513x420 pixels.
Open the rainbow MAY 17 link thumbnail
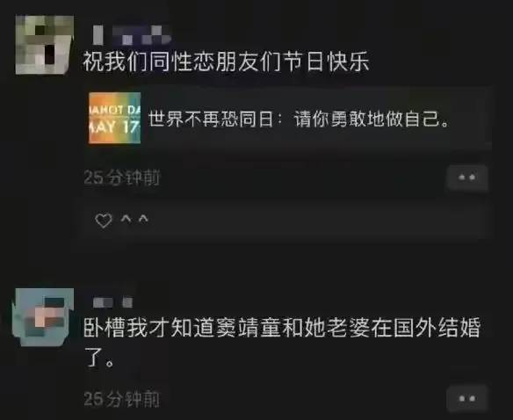point(114,118)
